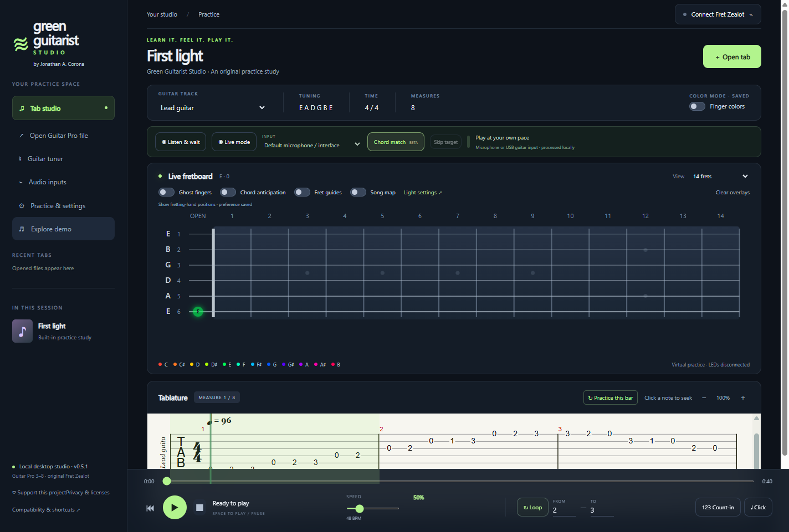Screen dimensions: 789x532
Task: Enable the Chord anticipation toggle
Action: 228,192
